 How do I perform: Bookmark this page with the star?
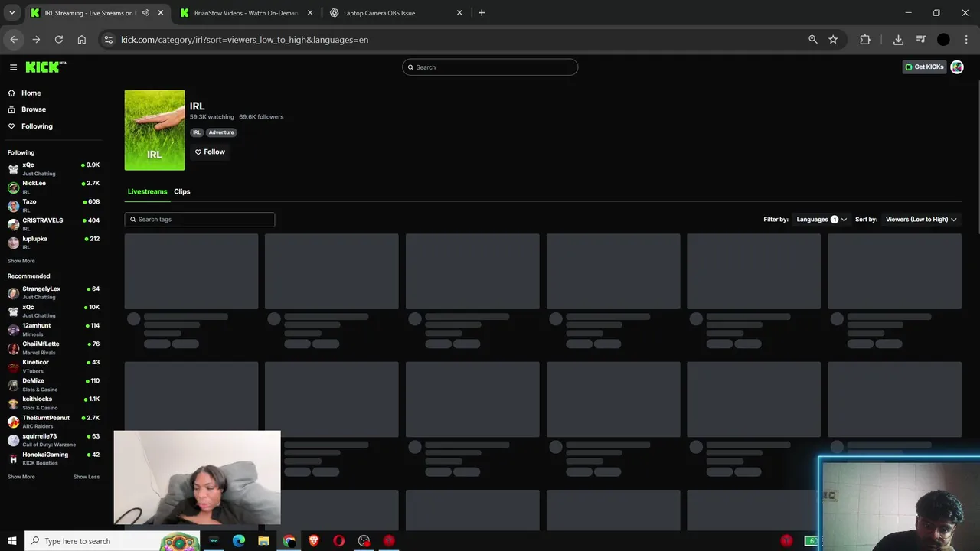tap(833, 40)
